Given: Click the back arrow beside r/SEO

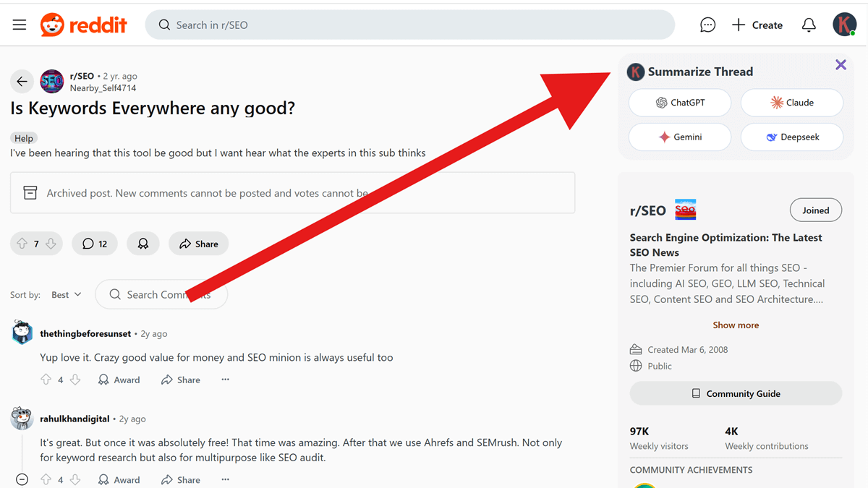Looking at the screenshot, I should [22, 82].
